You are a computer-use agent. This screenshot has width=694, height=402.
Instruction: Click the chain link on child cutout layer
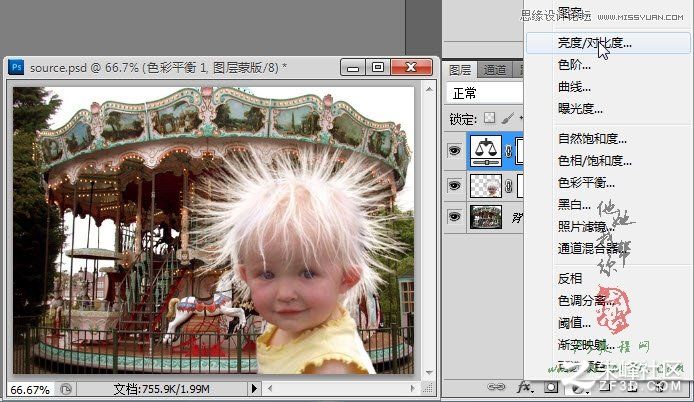[x=509, y=186]
